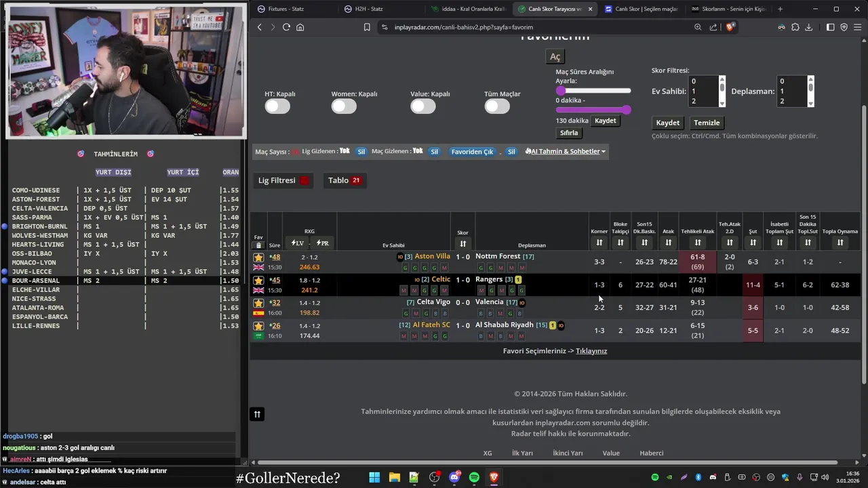Follow the Tıklayınız link
The width and height of the screenshot is (868, 488).
(x=591, y=351)
